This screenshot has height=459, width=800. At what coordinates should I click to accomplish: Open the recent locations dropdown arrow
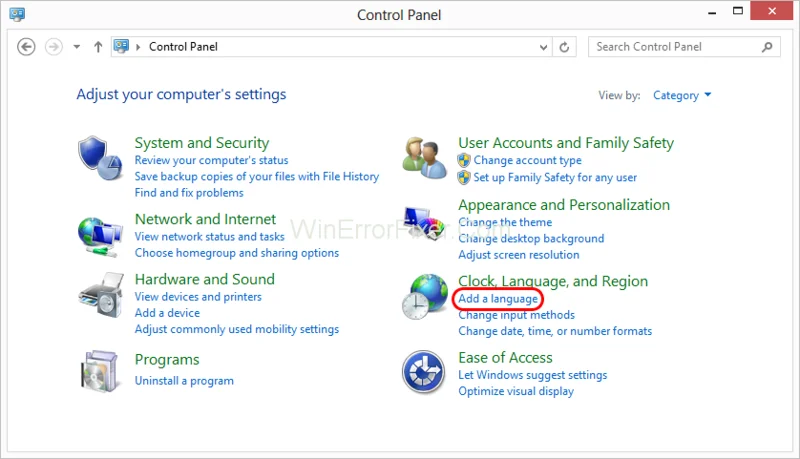(x=77, y=47)
